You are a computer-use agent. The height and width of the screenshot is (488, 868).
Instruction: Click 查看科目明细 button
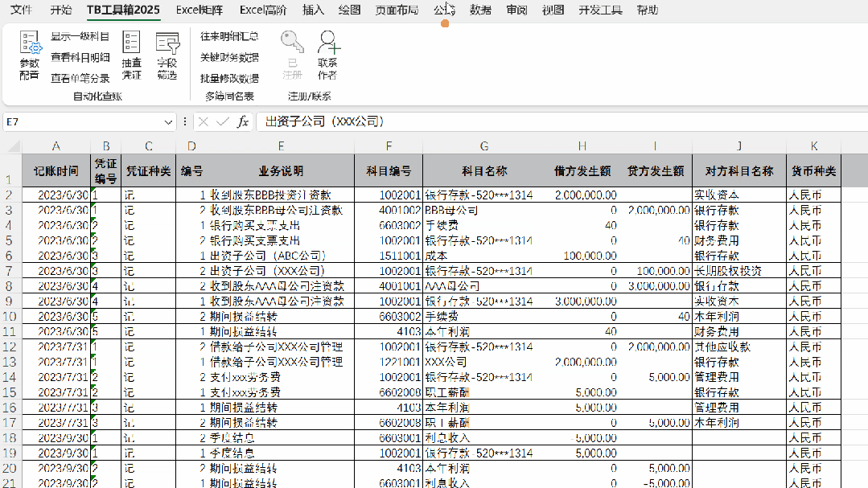80,58
